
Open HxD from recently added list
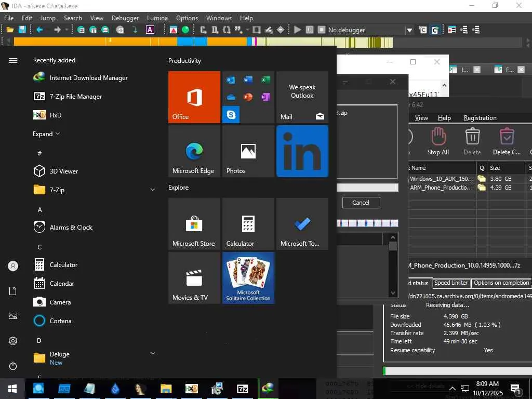click(x=47, y=115)
